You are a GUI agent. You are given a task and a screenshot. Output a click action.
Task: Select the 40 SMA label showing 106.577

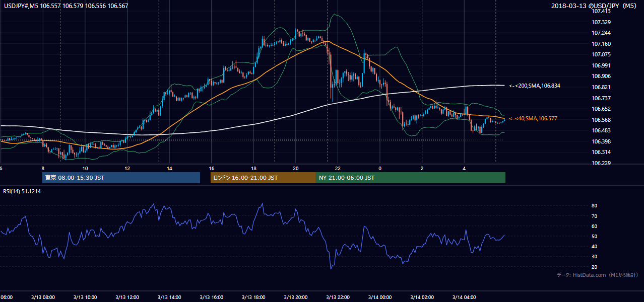pos(534,119)
